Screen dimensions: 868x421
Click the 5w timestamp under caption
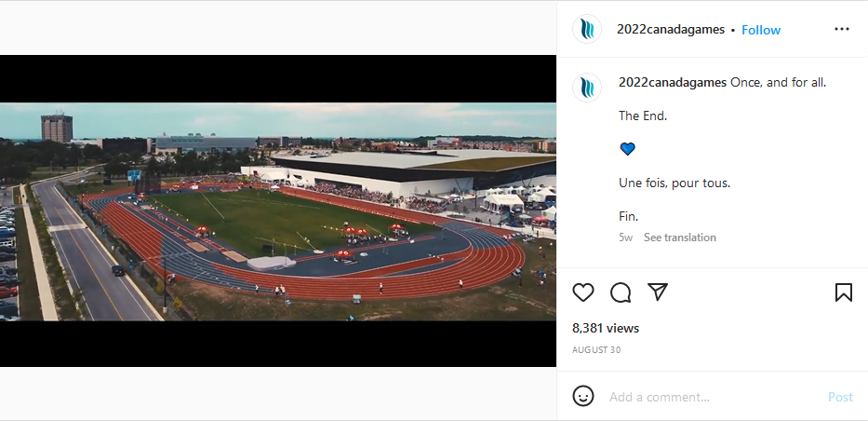pos(625,238)
